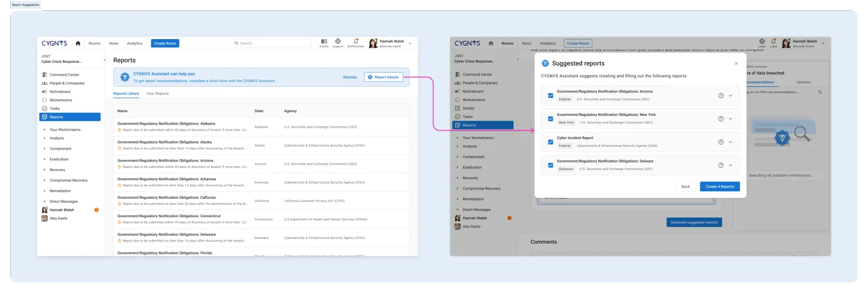Uncheck the New York suggested report checkbox

551,119
